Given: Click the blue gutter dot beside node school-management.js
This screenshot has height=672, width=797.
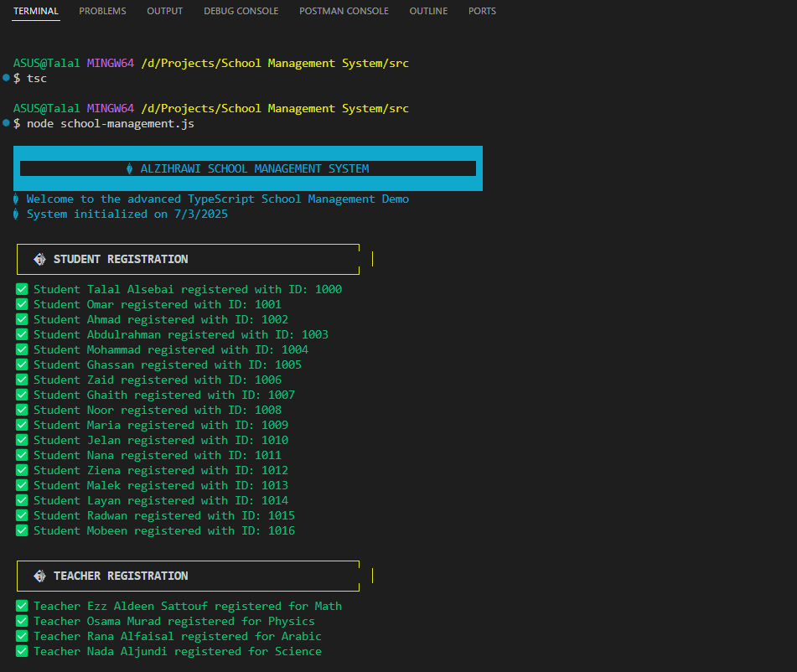Looking at the screenshot, I should 7,123.
